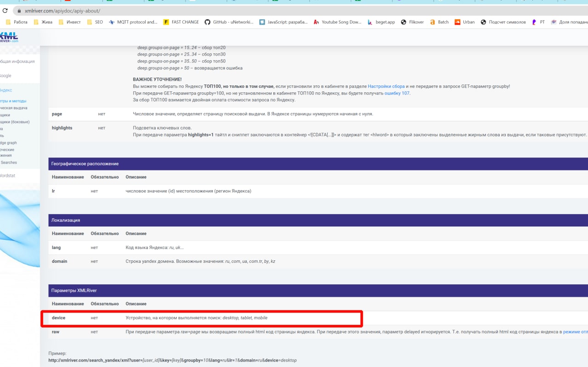
Task: Open the Яндекс sidebar section
Action: 6,90
